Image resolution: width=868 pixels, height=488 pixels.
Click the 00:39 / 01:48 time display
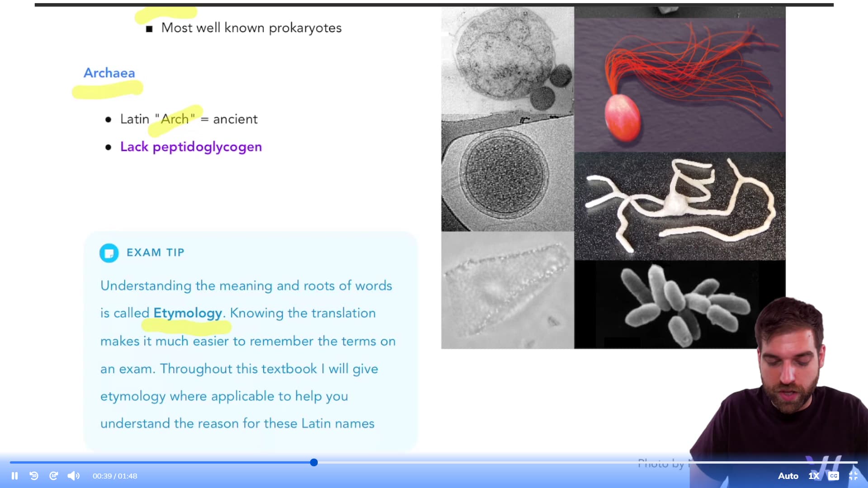[115, 476]
